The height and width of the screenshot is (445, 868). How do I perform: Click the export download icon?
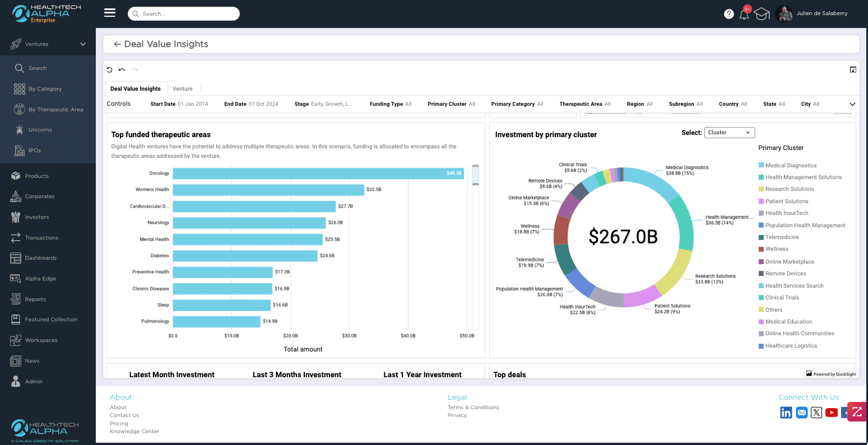853,70
